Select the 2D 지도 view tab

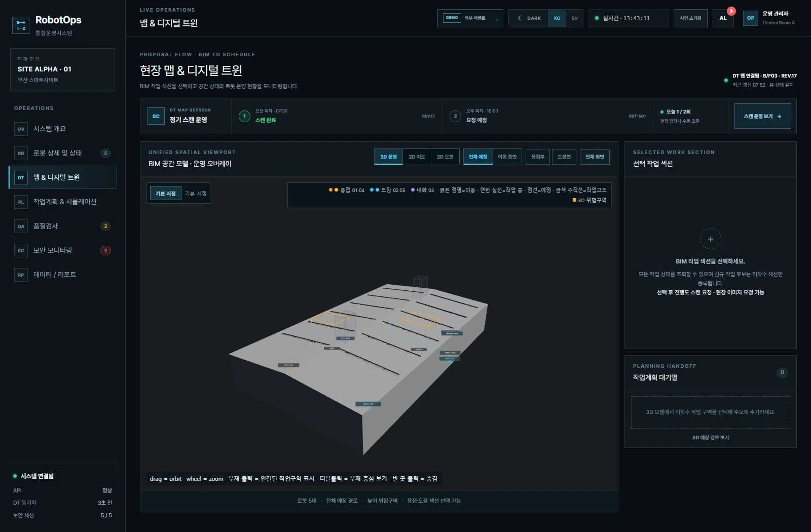click(417, 157)
